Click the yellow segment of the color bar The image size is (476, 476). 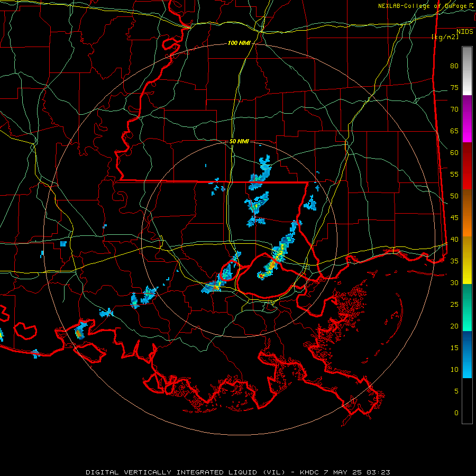(x=467, y=260)
